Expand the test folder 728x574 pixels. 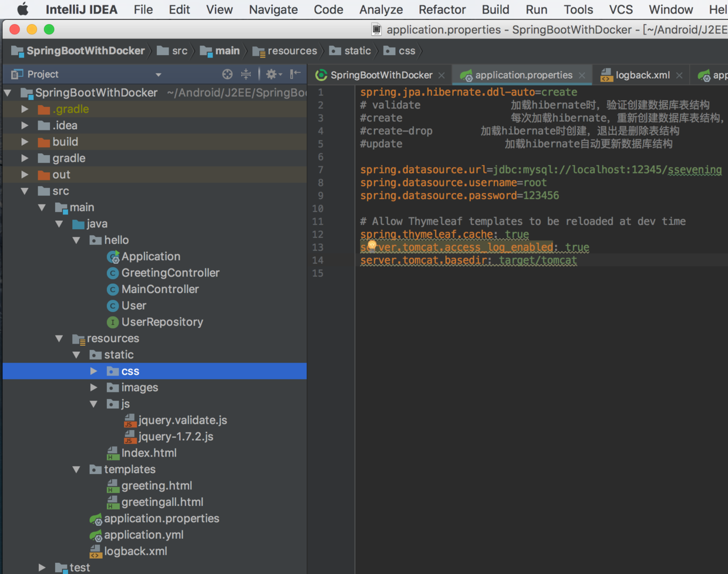click(42, 568)
